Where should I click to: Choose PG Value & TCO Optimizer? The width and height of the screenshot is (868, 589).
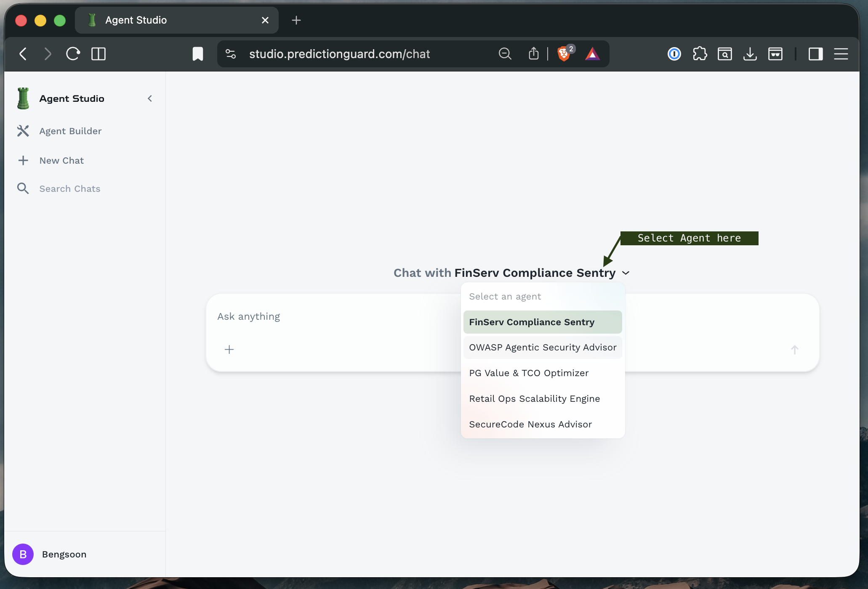click(x=529, y=373)
